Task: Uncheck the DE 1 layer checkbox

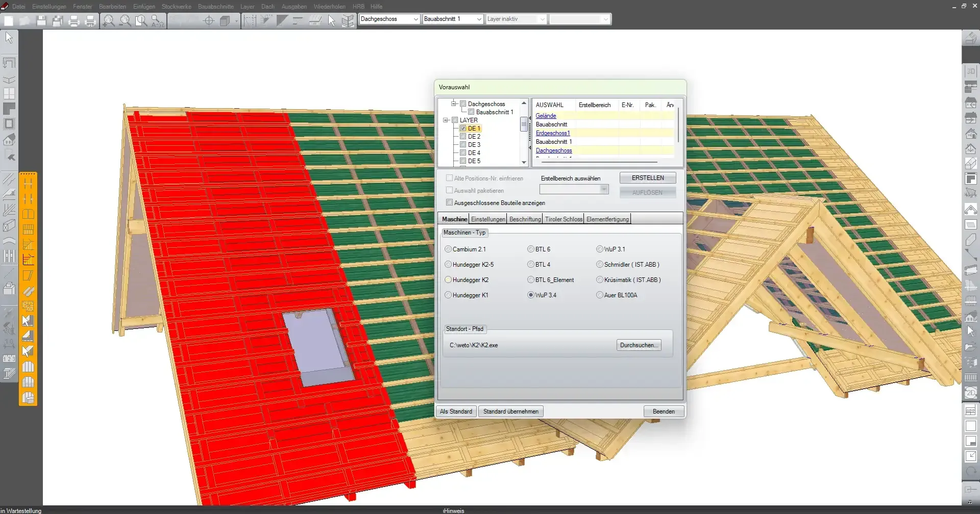Action: tap(463, 128)
